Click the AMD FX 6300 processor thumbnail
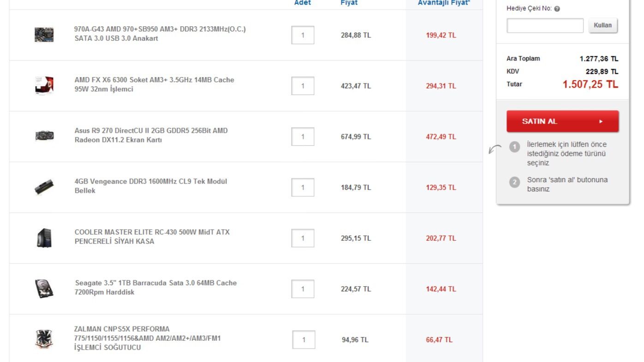Viewport: 644px width, 362px height. coord(44,86)
